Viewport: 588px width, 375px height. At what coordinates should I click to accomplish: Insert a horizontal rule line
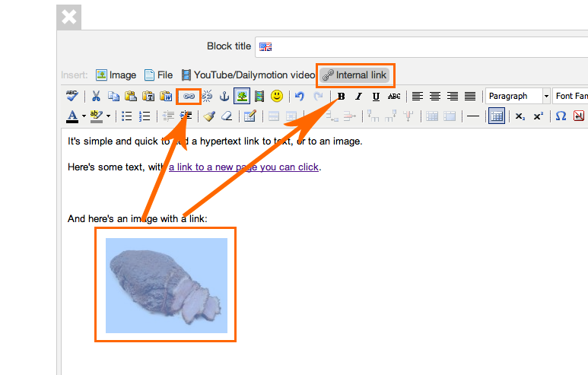[x=473, y=116]
